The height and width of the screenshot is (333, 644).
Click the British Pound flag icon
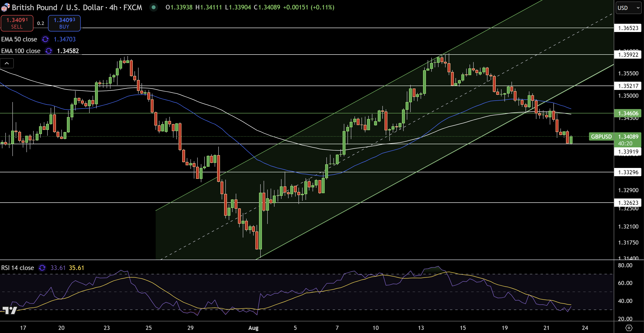pos(5,8)
